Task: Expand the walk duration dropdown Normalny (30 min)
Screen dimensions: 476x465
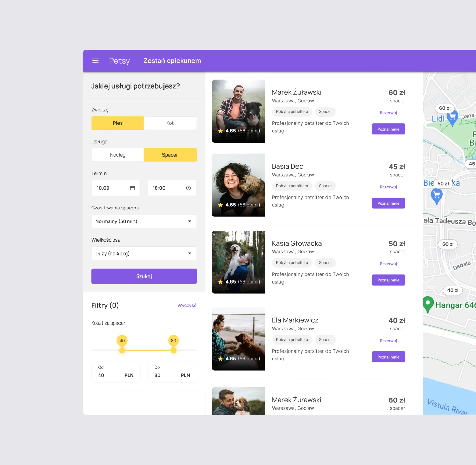Action: point(144,221)
